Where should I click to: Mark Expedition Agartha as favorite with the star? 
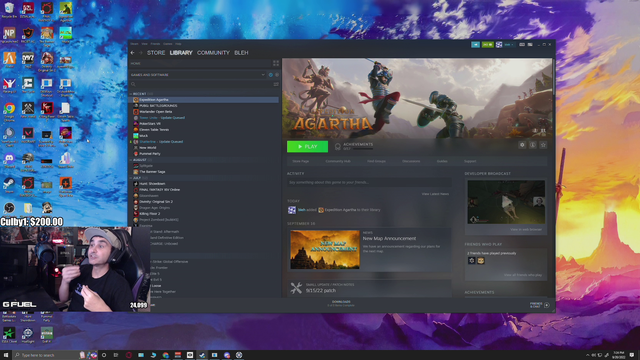(x=543, y=145)
